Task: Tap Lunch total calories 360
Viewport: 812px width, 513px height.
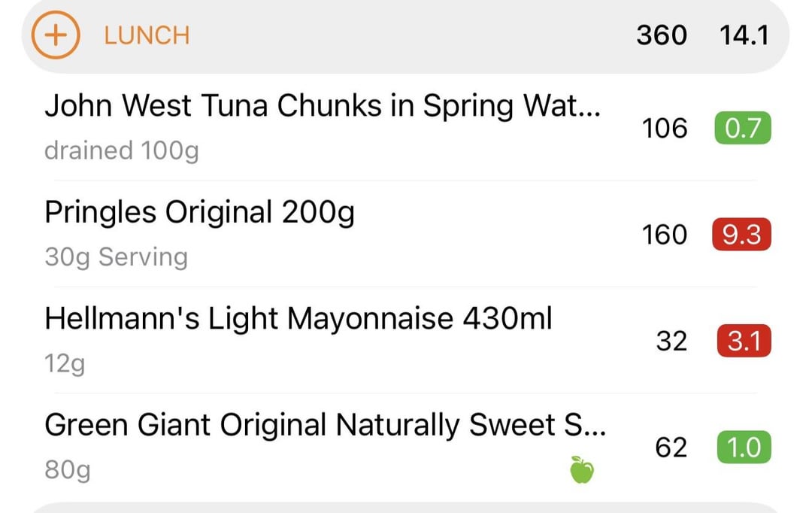Action: (x=661, y=35)
